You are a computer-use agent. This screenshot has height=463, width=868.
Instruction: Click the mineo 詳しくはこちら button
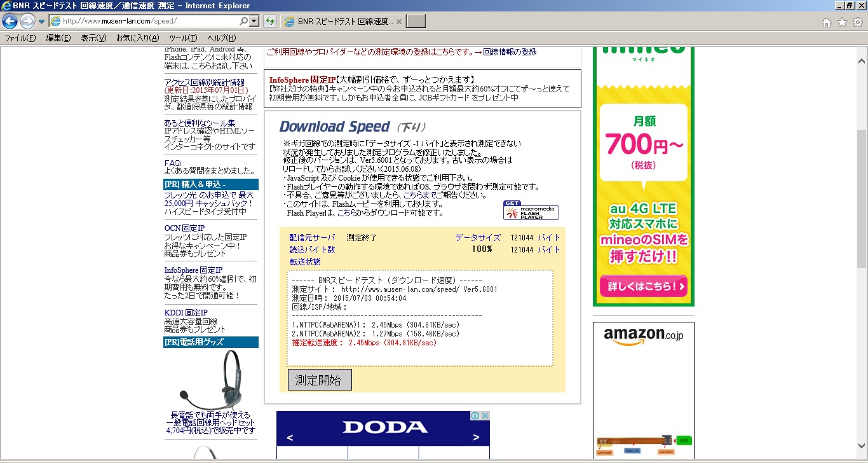pos(643,286)
